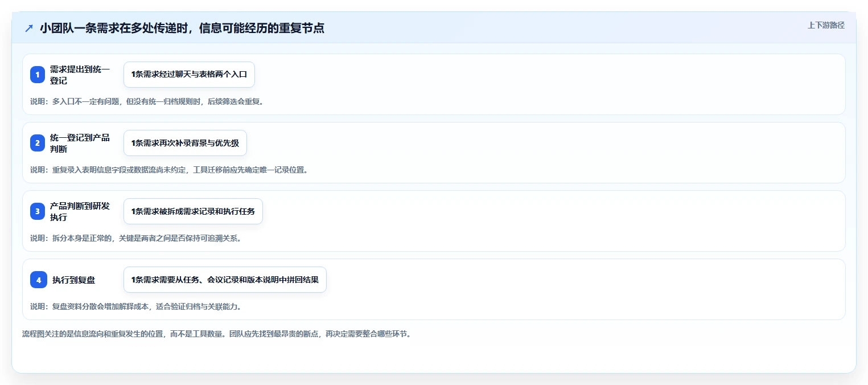Click the footer text 流程图关注的是信息流向

[217, 334]
